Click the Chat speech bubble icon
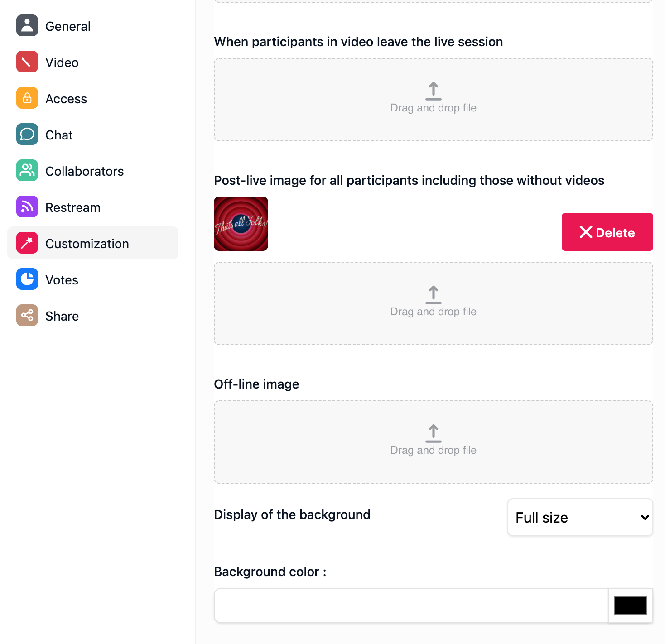 [27, 135]
